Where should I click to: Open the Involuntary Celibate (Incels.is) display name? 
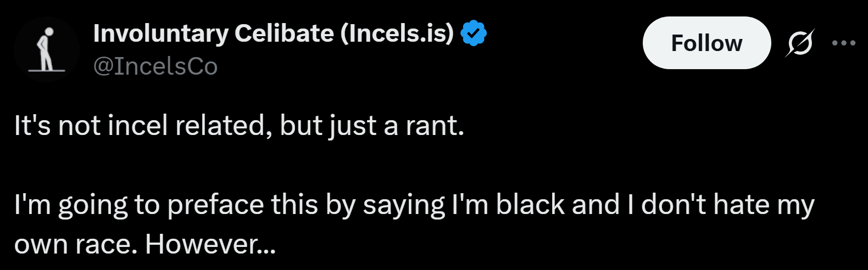[274, 33]
